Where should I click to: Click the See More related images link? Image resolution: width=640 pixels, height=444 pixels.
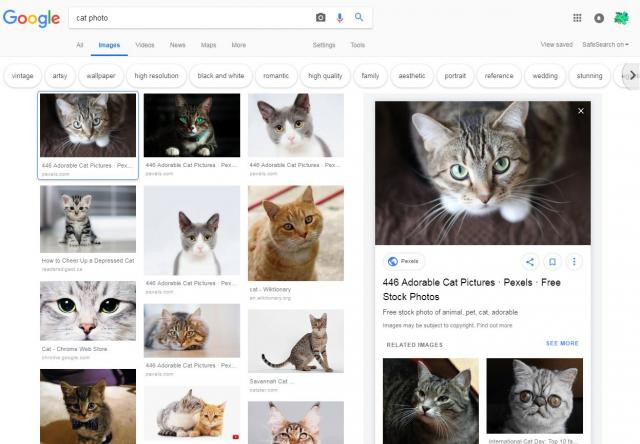[x=562, y=343]
